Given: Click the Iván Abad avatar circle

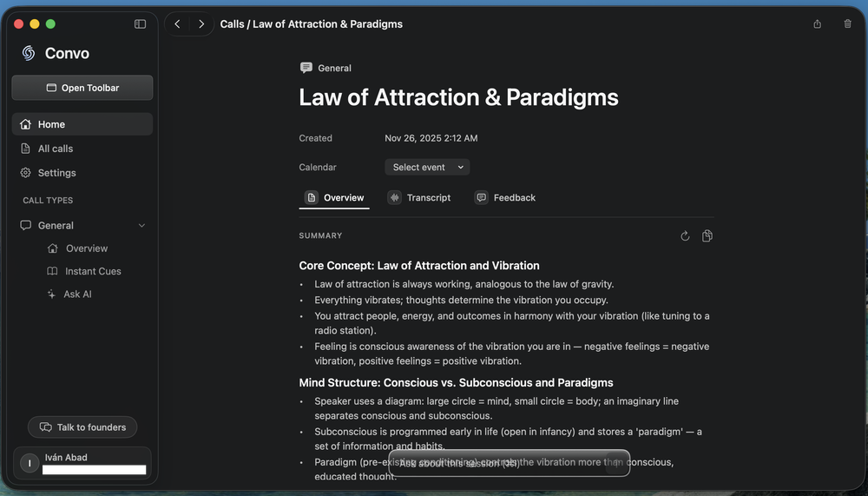Looking at the screenshot, I should pyautogui.click(x=30, y=463).
